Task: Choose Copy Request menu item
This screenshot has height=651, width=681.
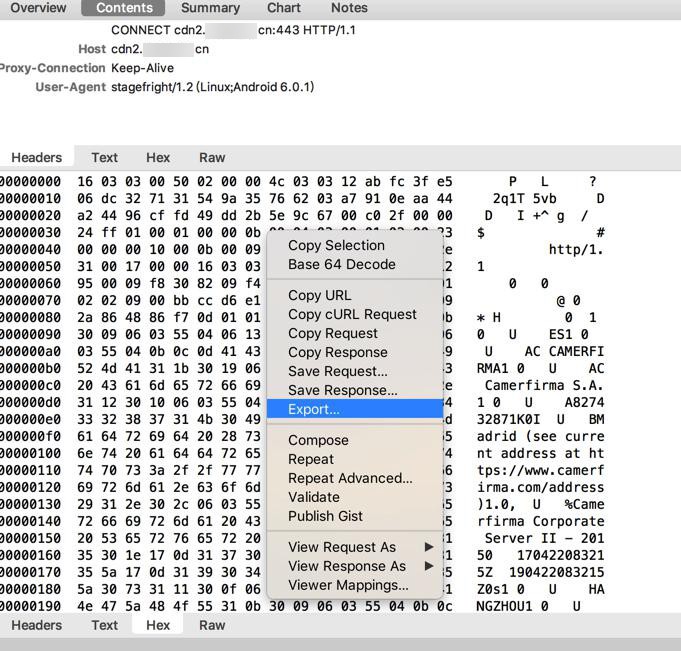Action: coord(355,333)
